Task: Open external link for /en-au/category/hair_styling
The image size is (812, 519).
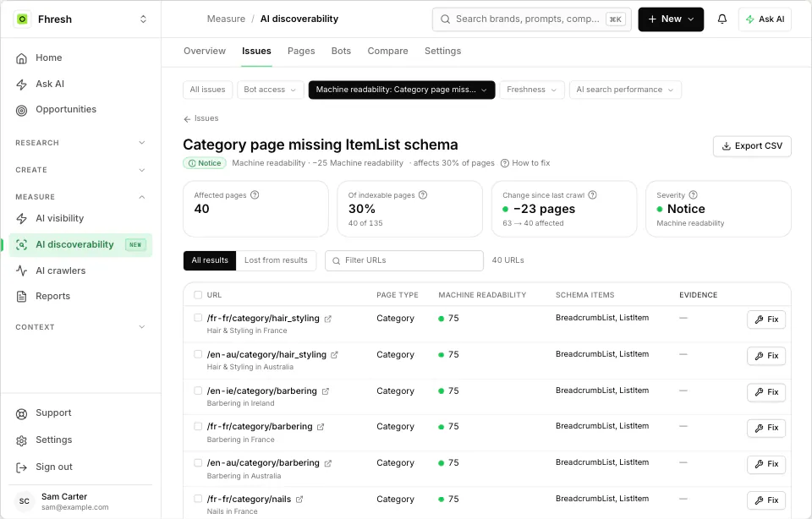Action: (x=335, y=355)
